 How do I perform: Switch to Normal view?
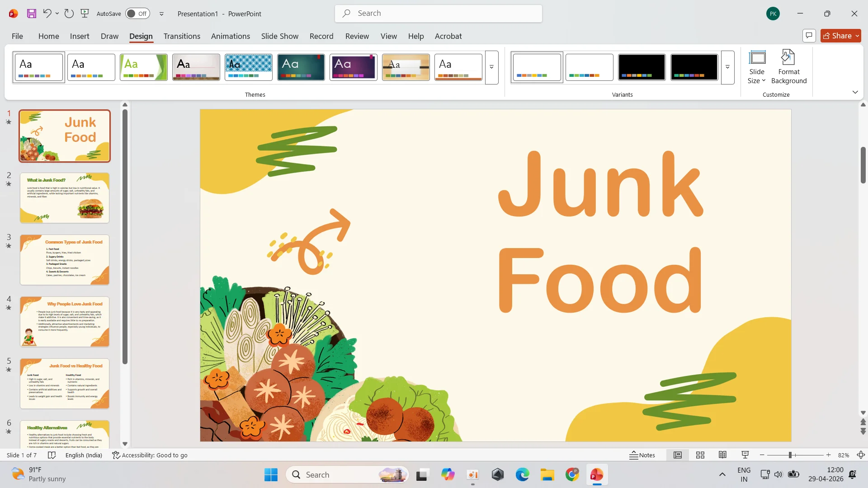pos(677,455)
